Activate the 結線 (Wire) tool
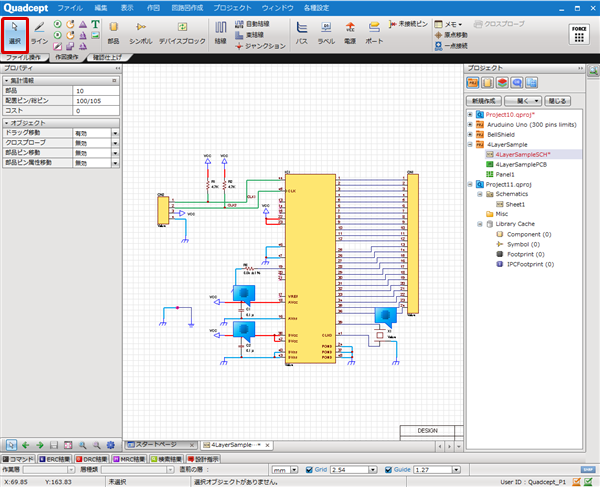 (221, 32)
